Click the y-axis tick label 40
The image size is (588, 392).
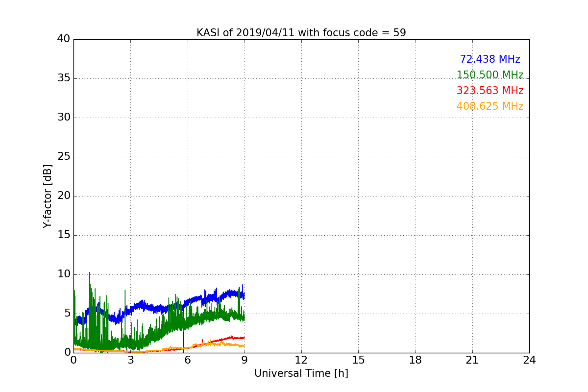click(64, 39)
